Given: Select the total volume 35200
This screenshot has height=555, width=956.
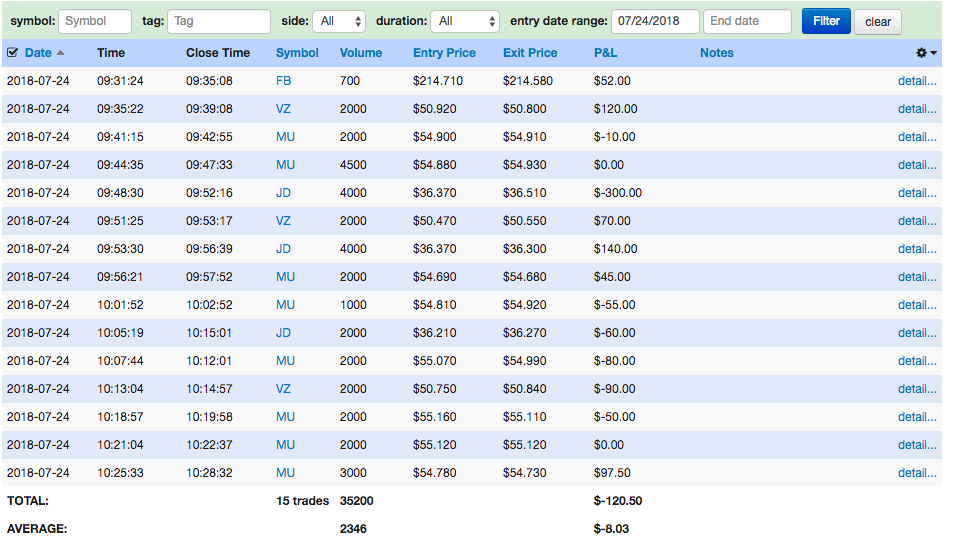Looking at the screenshot, I should point(357,501).
